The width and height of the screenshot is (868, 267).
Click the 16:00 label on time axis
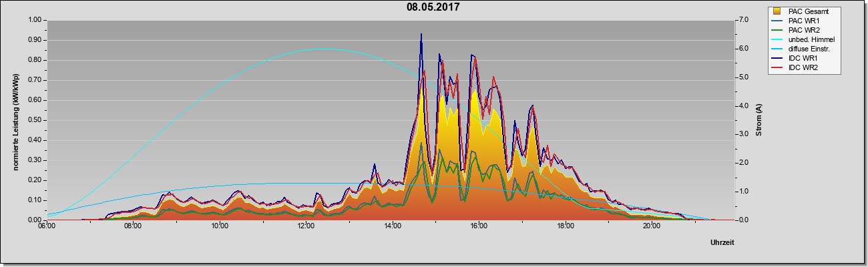coord(479,226)
